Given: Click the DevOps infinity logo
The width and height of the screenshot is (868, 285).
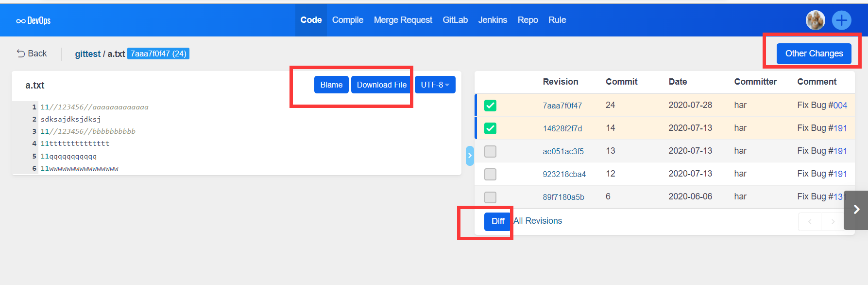Looking at the screenshot, I should 21,21.
